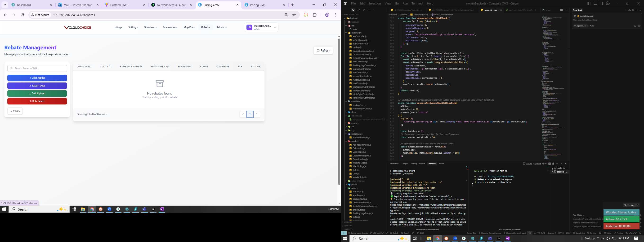Click the zoom magnifier in the address bar
This screenshot has width=644, height=242.
[x=286, y=15]
